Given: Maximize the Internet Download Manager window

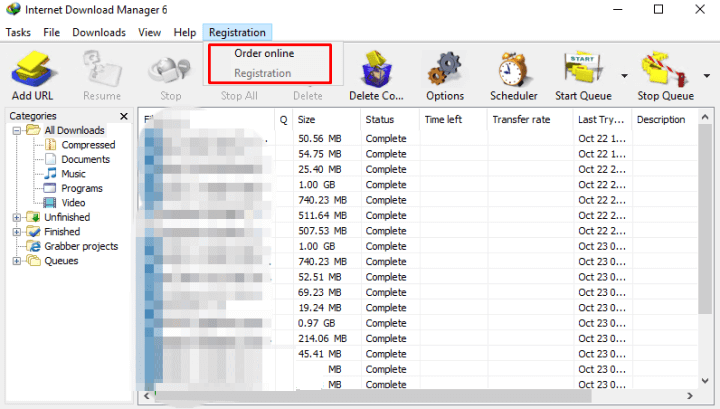Looking at the screenshot, I should tap(658, 9).
